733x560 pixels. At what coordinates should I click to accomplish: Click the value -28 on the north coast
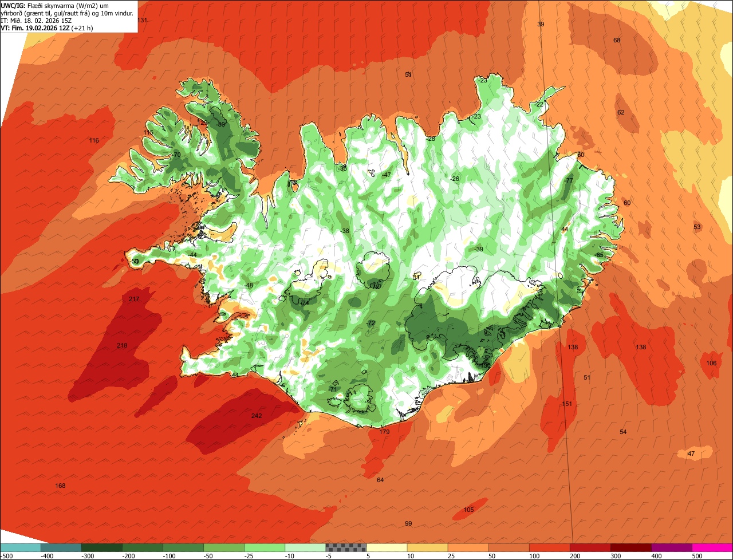click(x=431, y=139)
